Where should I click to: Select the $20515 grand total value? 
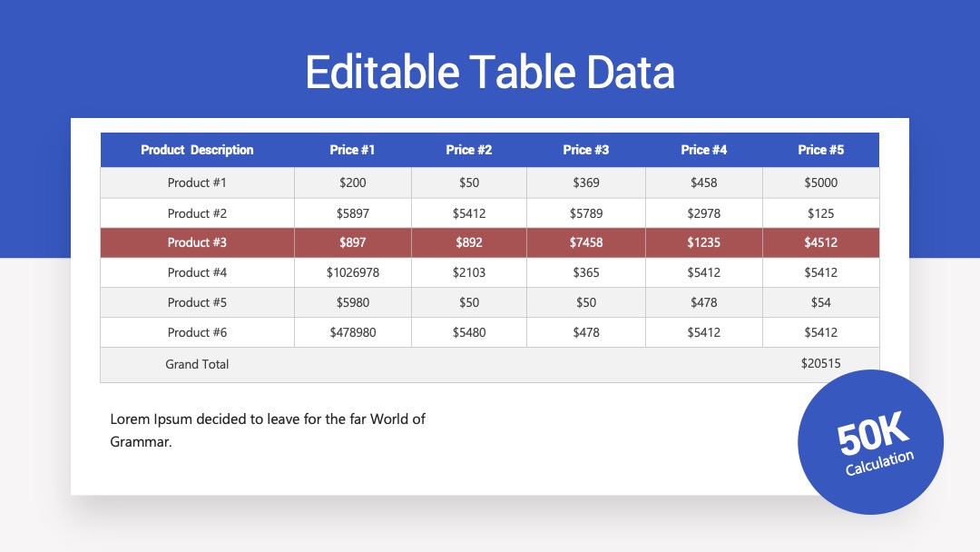[820, 363]
